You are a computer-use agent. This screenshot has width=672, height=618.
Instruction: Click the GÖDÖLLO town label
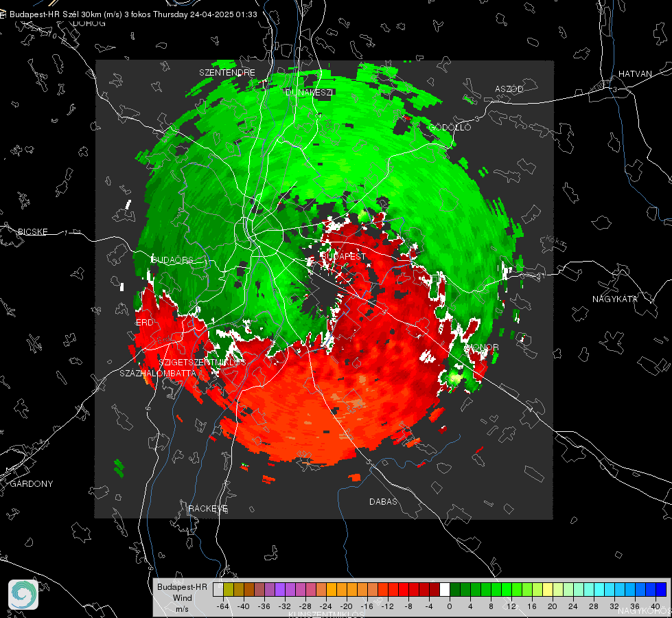(x=450, y=127)
